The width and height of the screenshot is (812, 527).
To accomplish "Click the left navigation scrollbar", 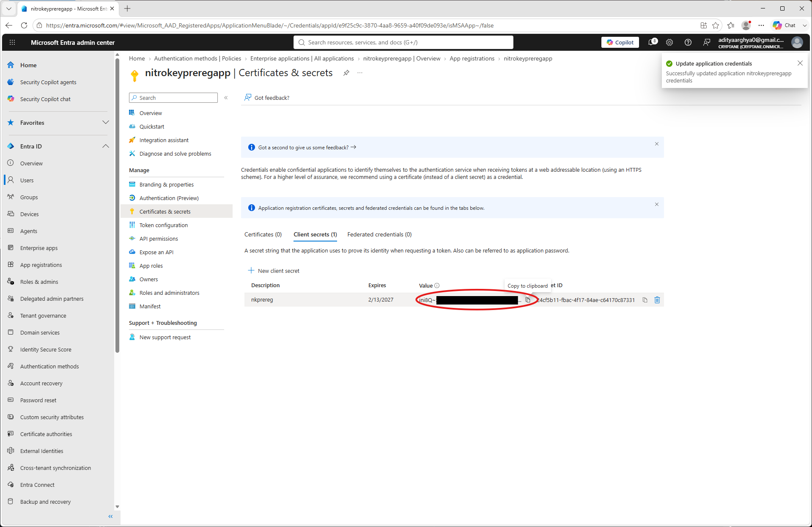I will pyautogui.click(x=117, y=205).
